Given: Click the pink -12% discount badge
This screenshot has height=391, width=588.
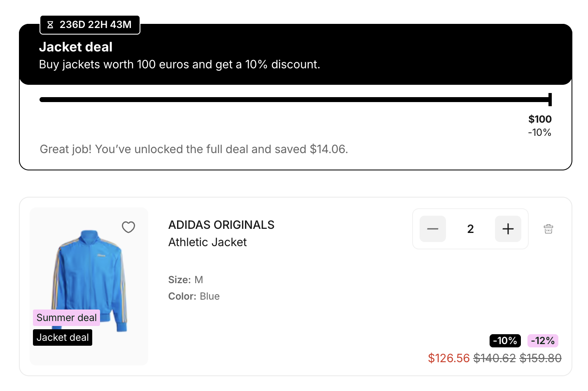Looking at the screenshot, I should pyautogui.click(x=543, y=341).
